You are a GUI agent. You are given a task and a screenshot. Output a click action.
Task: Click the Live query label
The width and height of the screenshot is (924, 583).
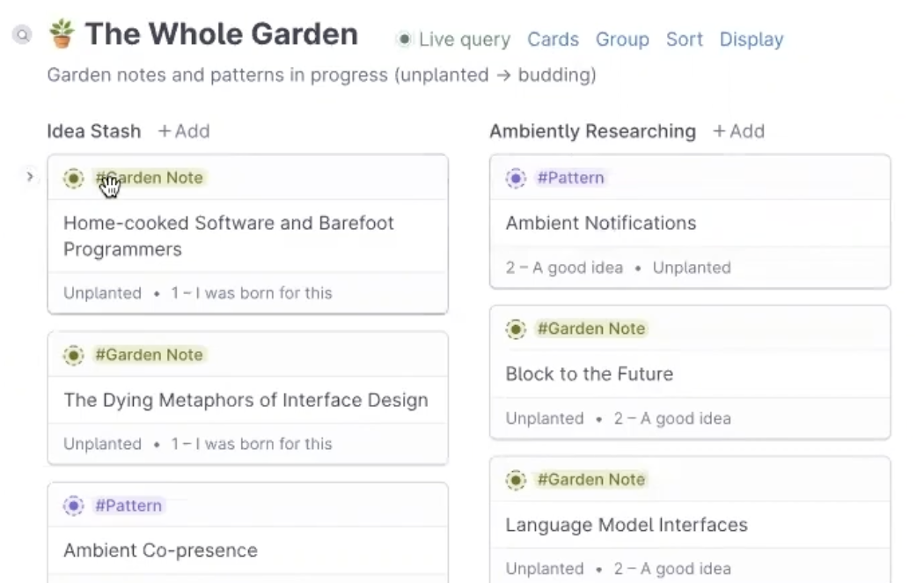465,40
